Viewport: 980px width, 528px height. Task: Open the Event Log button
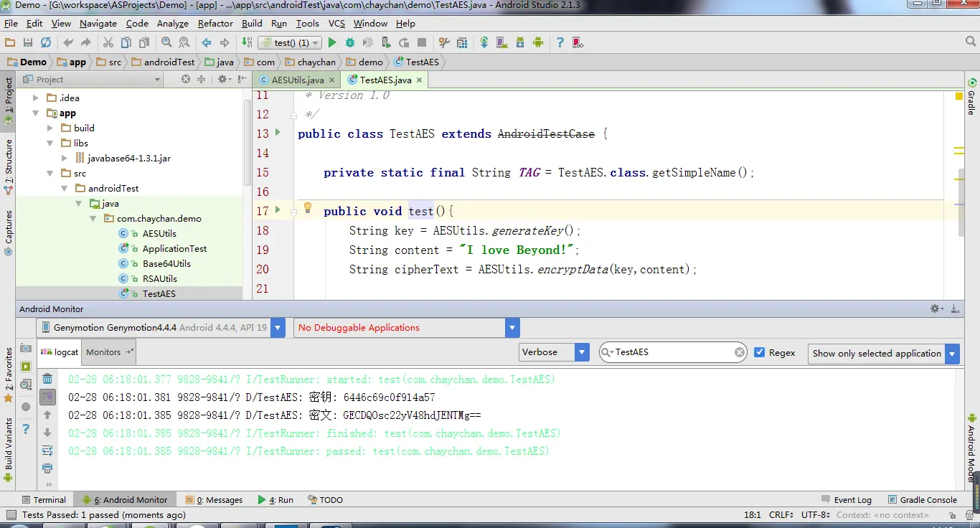point(846,499)
